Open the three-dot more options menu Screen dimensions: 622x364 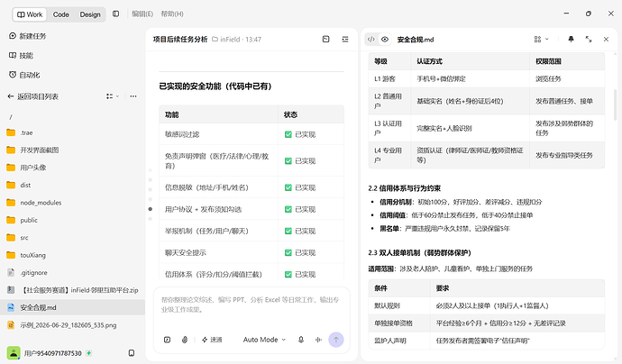[133, 96]
